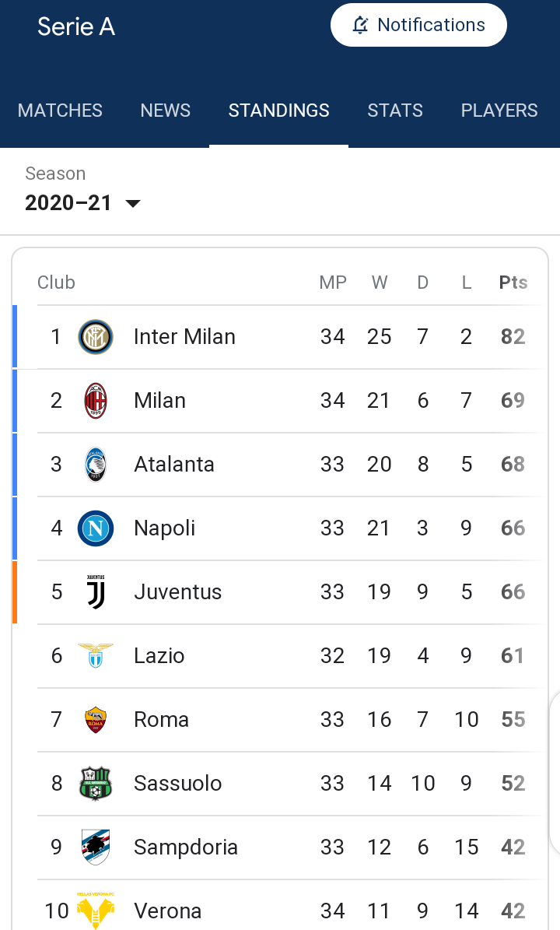Image resolution: width=560 pixels, height=930 pixels.
Task: Click the Atalanta club crest
Action: [96, 465]
